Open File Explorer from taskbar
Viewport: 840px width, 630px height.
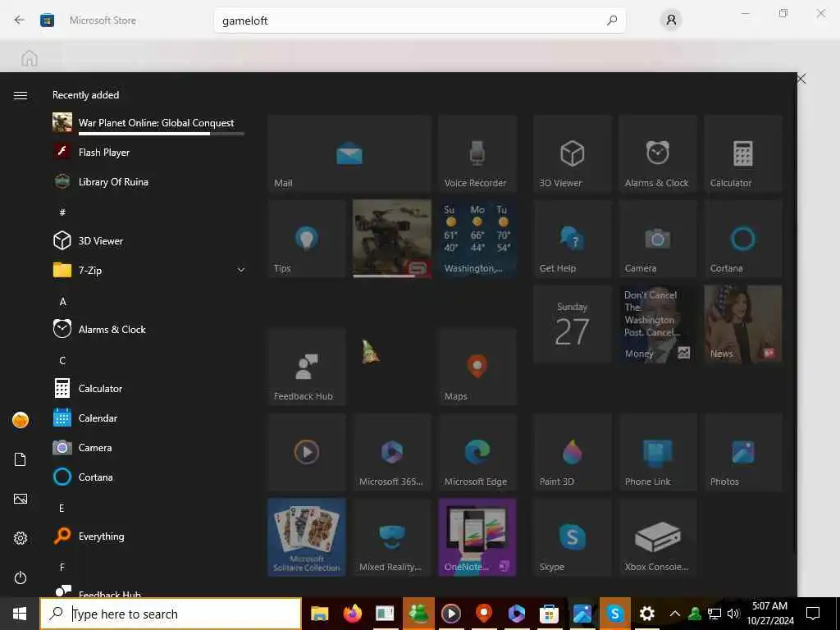click(x=320, y=614)
